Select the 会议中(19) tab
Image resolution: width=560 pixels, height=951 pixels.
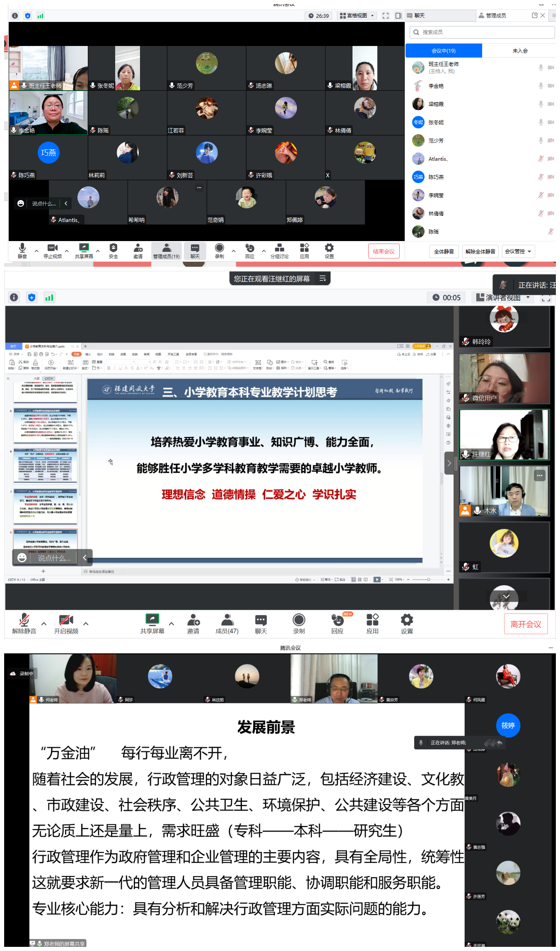[x=443, y=51]
